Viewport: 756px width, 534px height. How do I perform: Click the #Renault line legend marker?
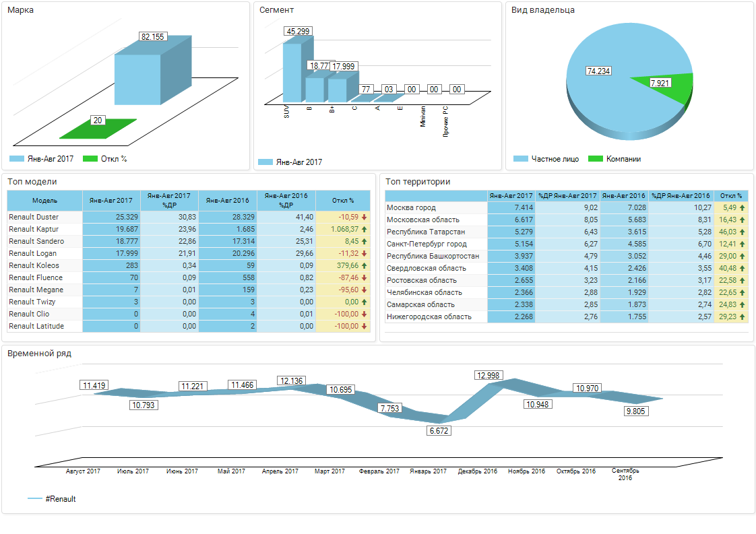pos(35,498)
